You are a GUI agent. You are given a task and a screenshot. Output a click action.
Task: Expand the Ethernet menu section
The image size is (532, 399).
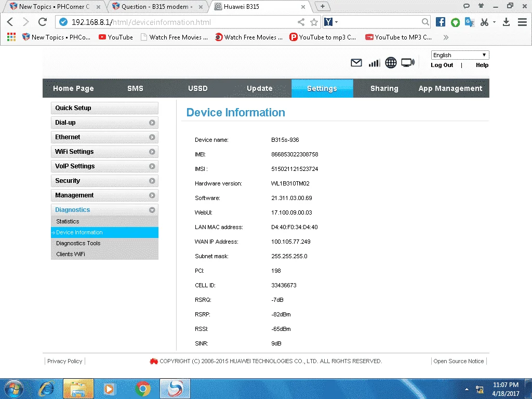point(104,137)
